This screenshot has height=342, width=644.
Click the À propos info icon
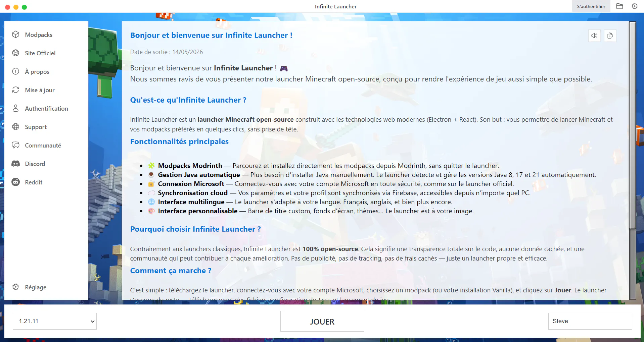16,71
